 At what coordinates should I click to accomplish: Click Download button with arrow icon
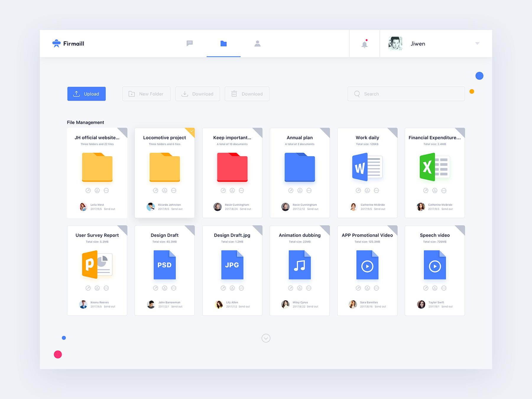pos(197,94)
